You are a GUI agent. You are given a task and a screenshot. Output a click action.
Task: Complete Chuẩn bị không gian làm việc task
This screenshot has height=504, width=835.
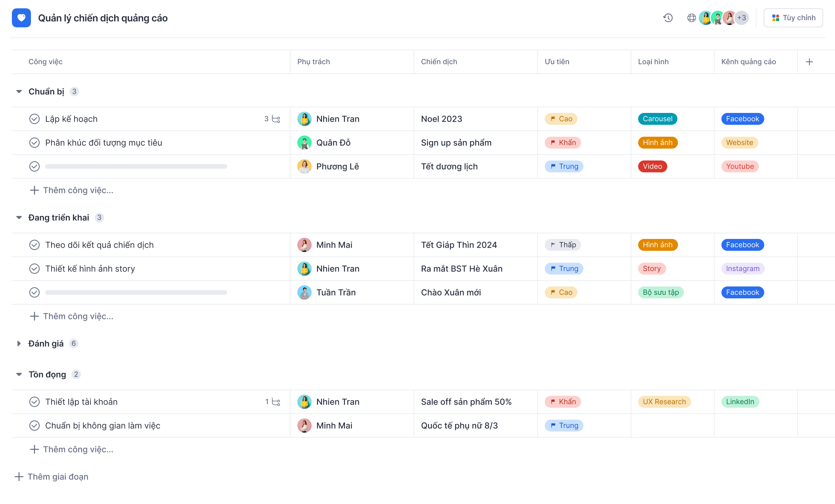tap(34, 426)
